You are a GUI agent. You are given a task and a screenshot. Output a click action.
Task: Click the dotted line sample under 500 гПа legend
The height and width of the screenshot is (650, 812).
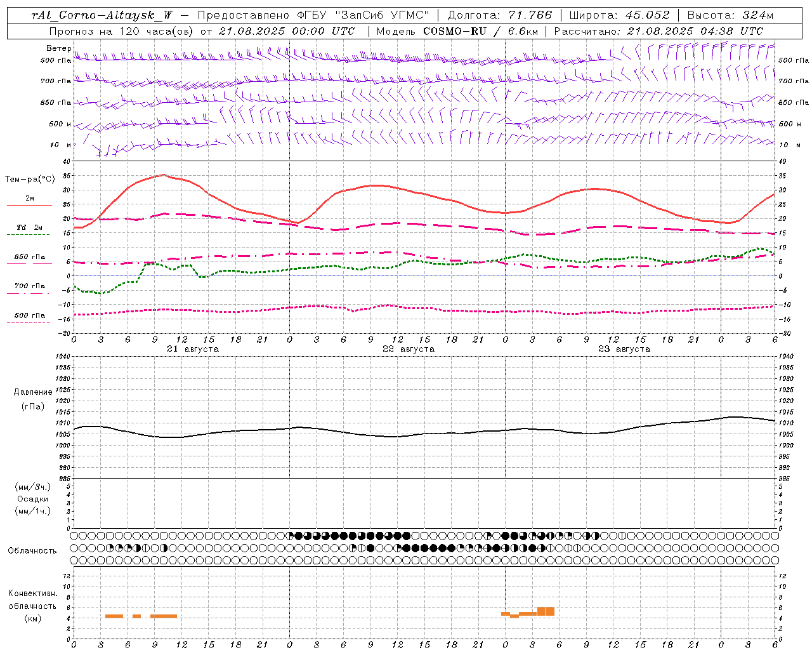(x=29, y=322)
